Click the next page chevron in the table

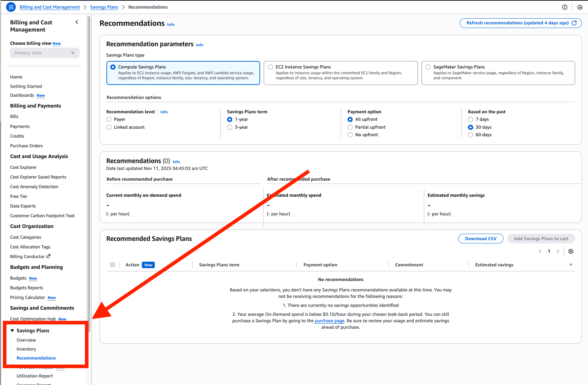558,251
